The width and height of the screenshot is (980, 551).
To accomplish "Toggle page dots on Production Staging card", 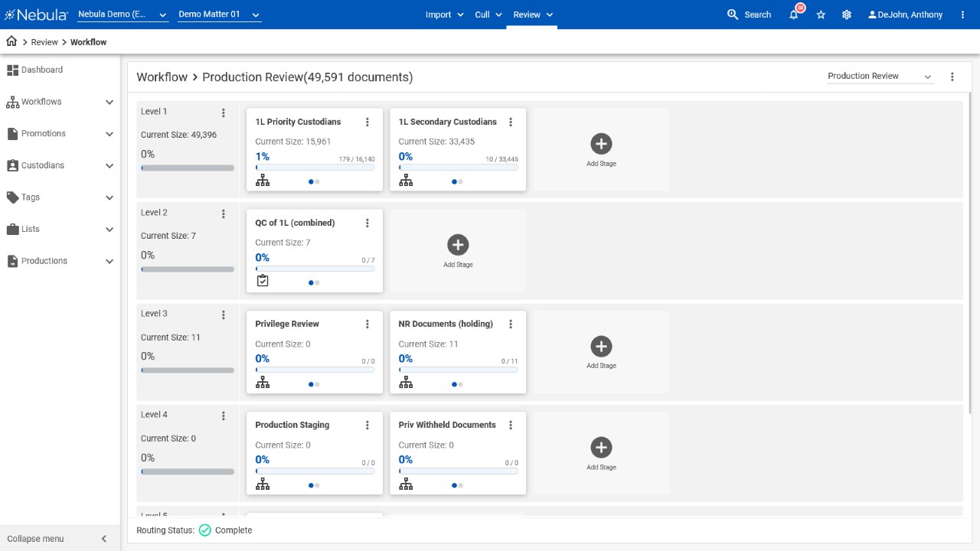I will pos(314,485).
